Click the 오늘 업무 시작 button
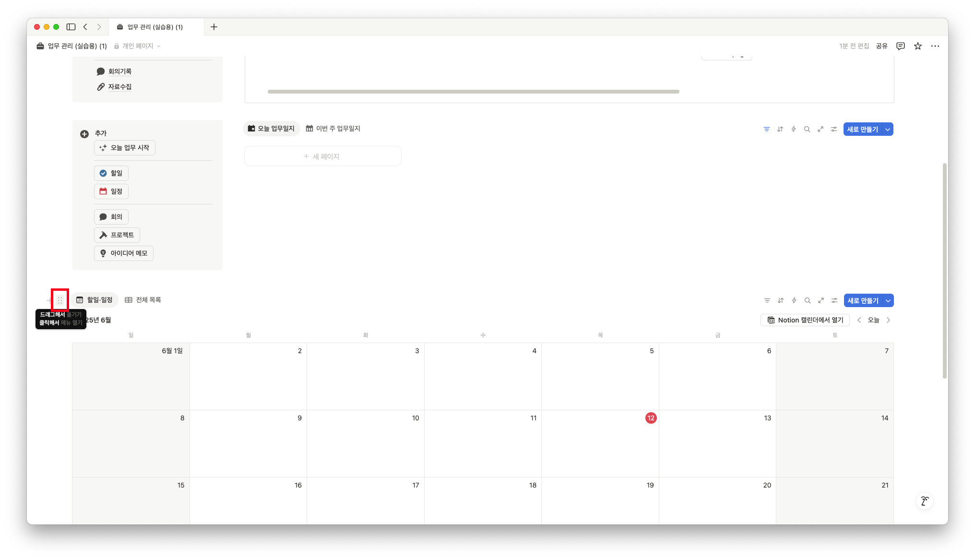The height and width of the screenshot is (560, 975). pos(125,148)
